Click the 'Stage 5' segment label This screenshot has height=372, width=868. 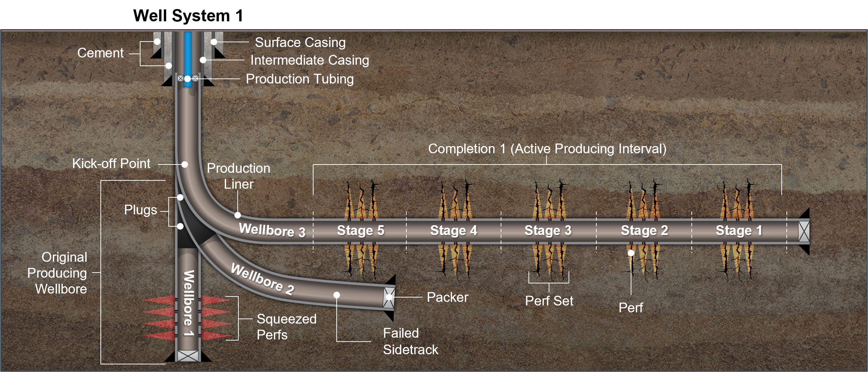[x=360, y=230]
